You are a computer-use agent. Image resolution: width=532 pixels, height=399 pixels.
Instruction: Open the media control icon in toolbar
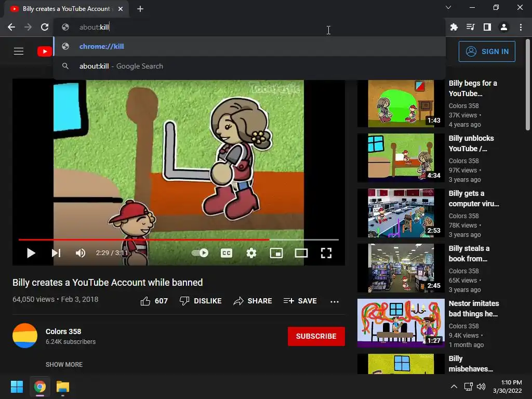[x=471, y=27]
